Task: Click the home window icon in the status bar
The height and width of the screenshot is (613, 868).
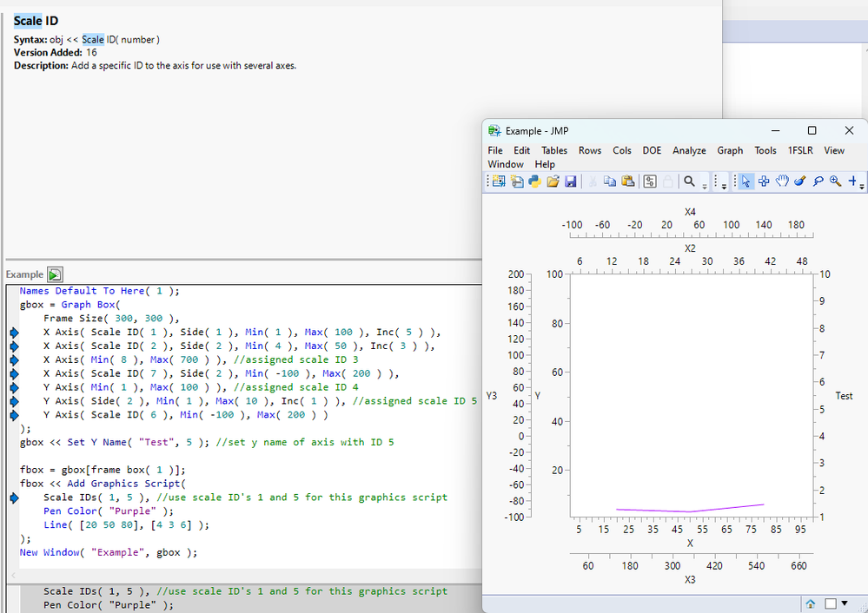Action: pyautogui.click(x=811, y=603)
